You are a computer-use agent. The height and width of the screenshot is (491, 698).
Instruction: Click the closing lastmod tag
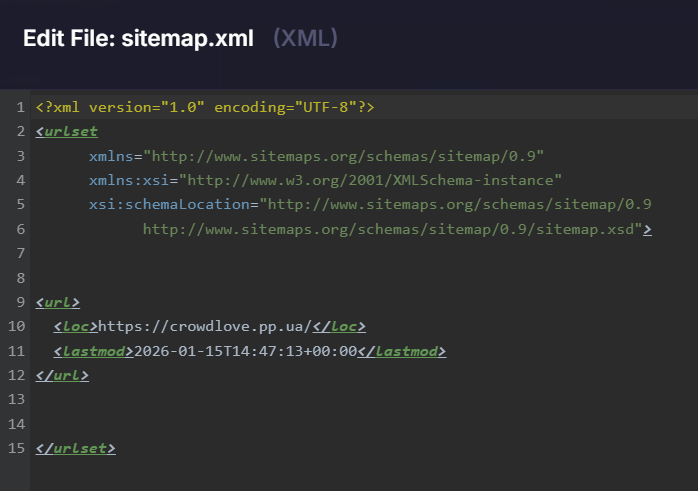click(x=402, y=351)
